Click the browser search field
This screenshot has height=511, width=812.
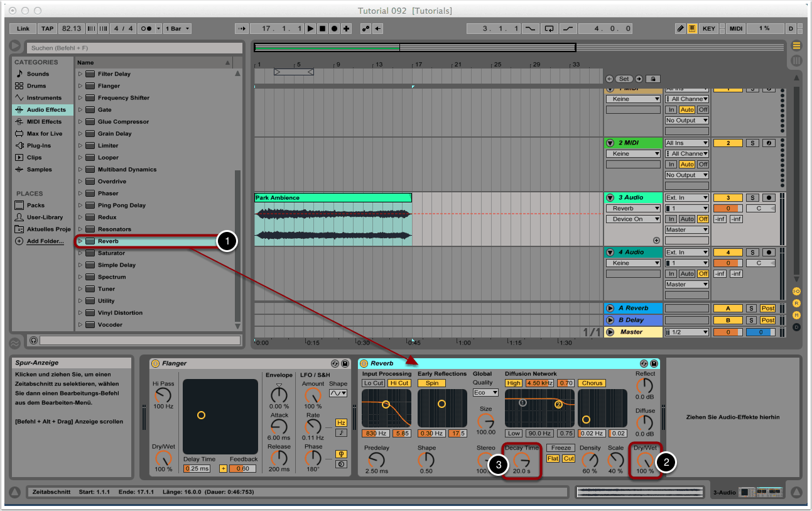[x=134, y=48]
